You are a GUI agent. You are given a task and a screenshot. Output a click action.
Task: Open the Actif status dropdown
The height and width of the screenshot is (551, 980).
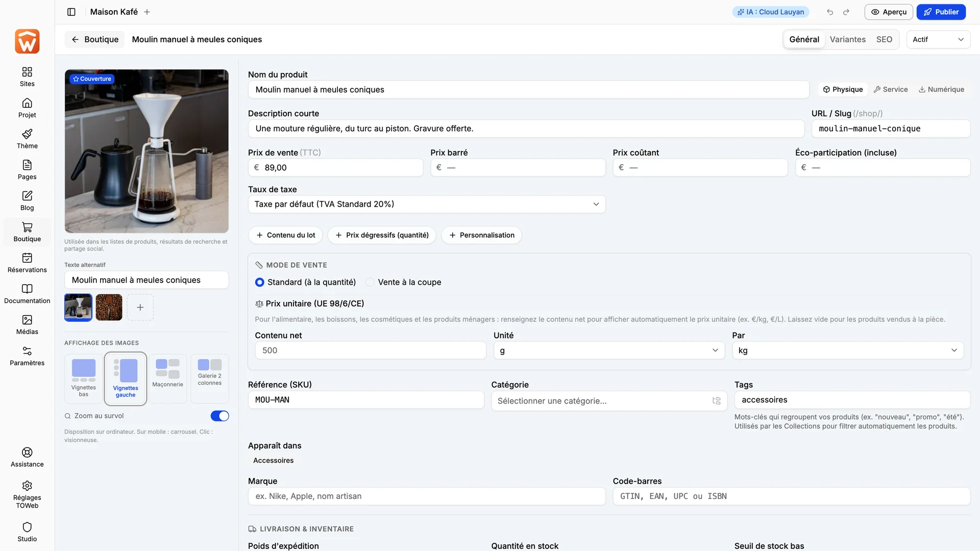pos(938,39)
